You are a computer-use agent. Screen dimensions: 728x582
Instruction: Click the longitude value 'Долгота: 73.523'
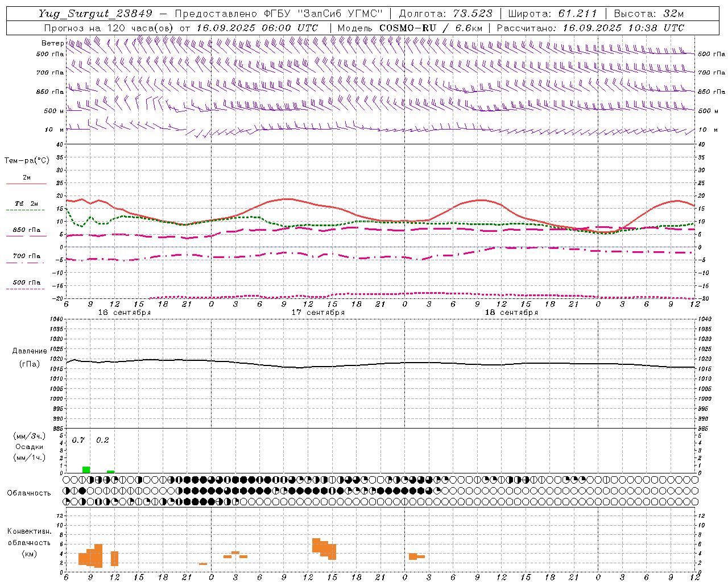point(446,14)
